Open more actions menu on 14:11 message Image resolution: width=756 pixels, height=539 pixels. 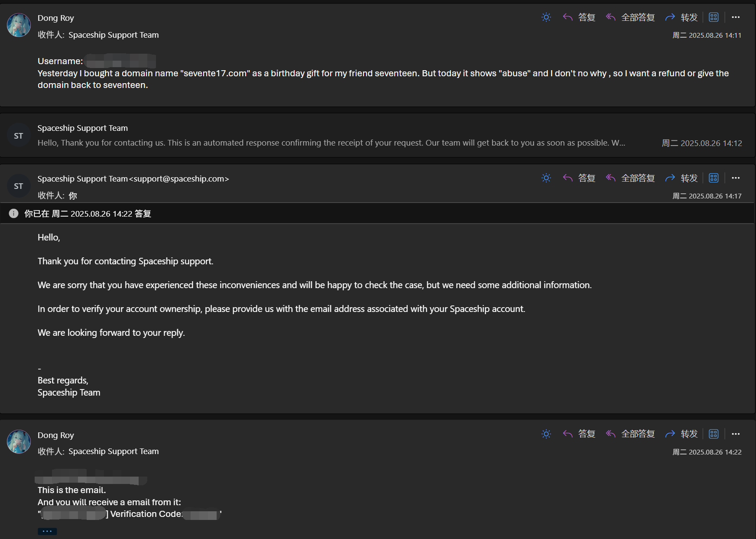point(736,17)
